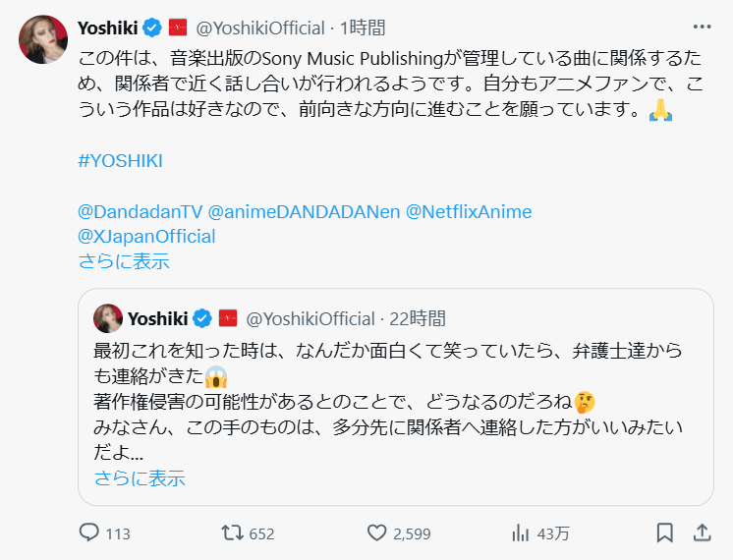Open the three-dot more options menu
Viewport: 733px width, 560px height.
point(702,27)
